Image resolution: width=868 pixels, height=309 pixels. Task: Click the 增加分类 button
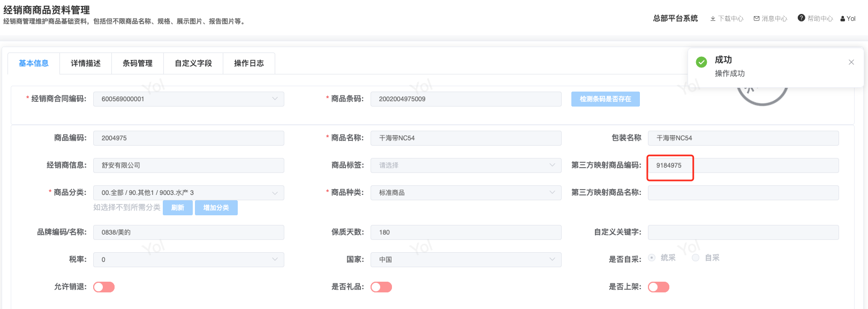216,208
